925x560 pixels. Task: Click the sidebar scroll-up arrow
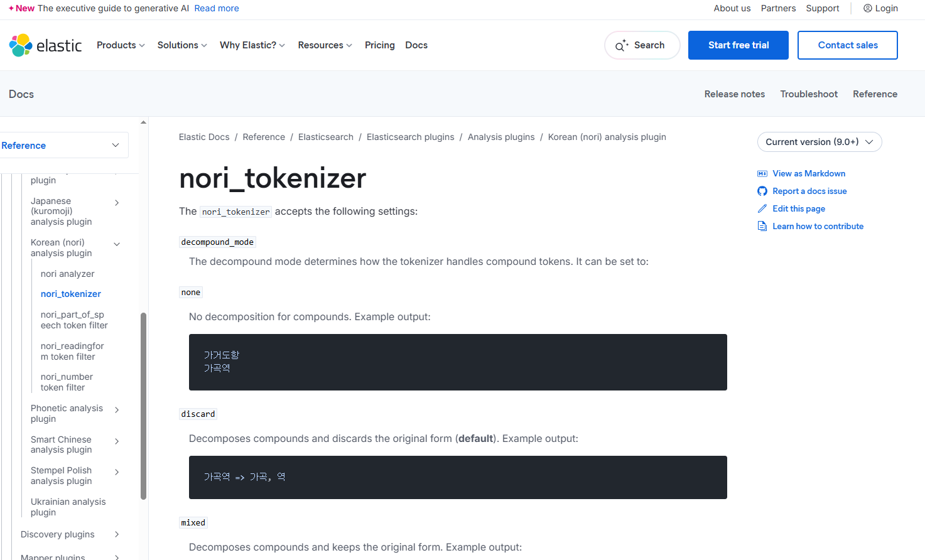[x=143, y=122]
